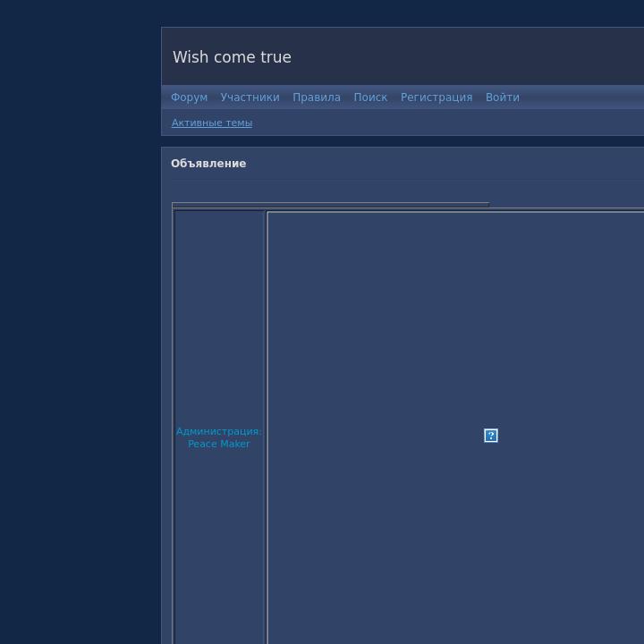Click the Peace Maker admin name
The height and width of the screenshot is (644, 644).
click(218, 444)
